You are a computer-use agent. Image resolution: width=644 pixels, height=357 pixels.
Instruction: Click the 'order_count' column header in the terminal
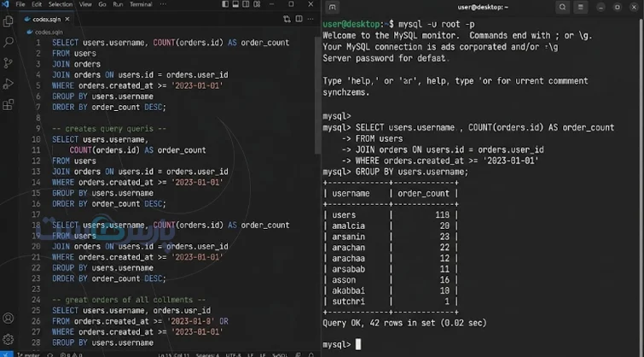point(423,193)
